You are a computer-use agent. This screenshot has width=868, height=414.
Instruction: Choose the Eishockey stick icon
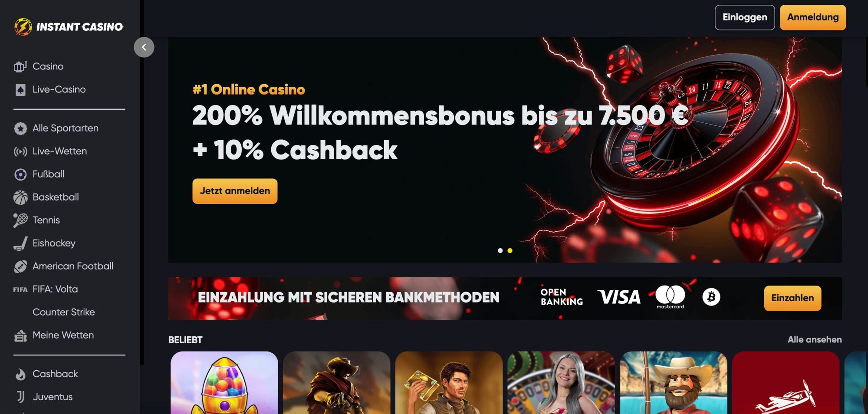pos(20,243)
